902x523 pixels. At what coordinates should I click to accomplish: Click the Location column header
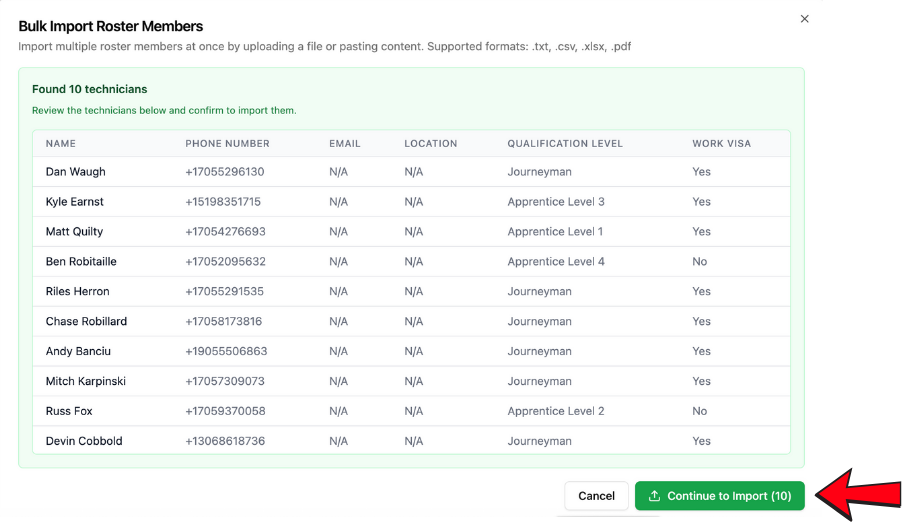pos(430,144)
